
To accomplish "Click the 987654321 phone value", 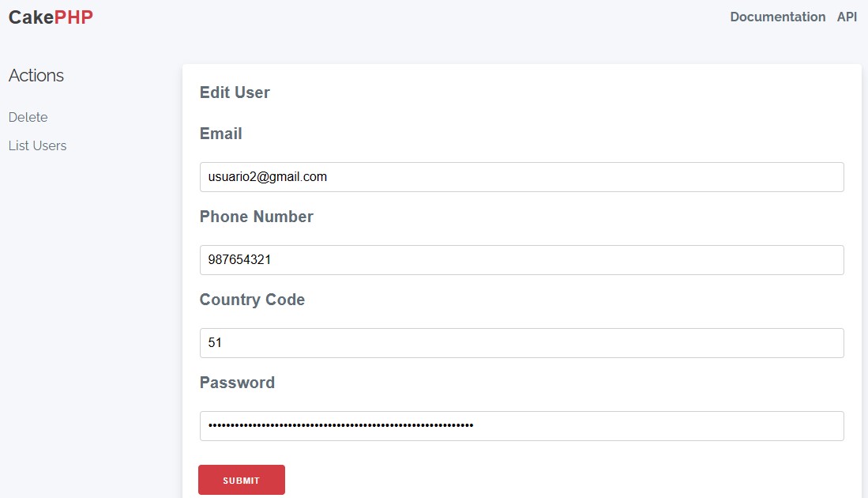I will pyautogui.click(x=240, y=260).
